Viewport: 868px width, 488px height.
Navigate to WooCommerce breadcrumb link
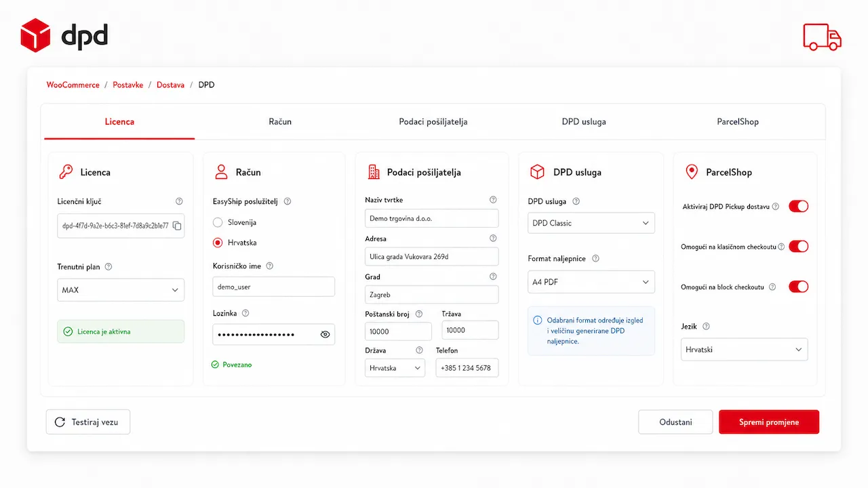coord(73,85)
